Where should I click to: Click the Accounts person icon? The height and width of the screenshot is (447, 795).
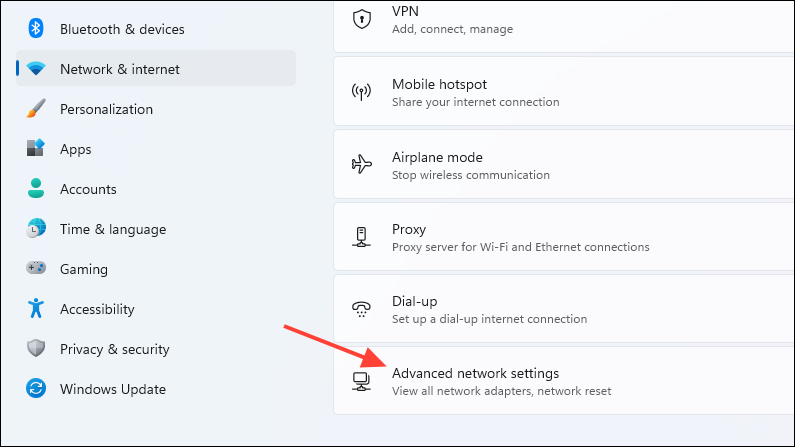coord(35,189)
